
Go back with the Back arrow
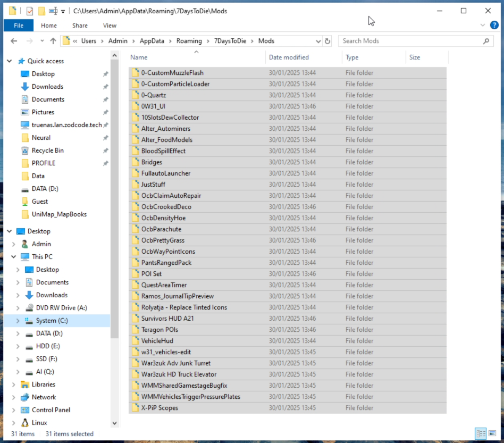[x=14, y=41]
